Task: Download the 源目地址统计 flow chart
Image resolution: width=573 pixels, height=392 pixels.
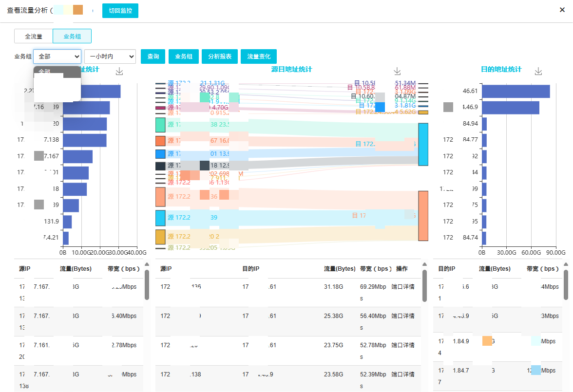Action: 397,71
